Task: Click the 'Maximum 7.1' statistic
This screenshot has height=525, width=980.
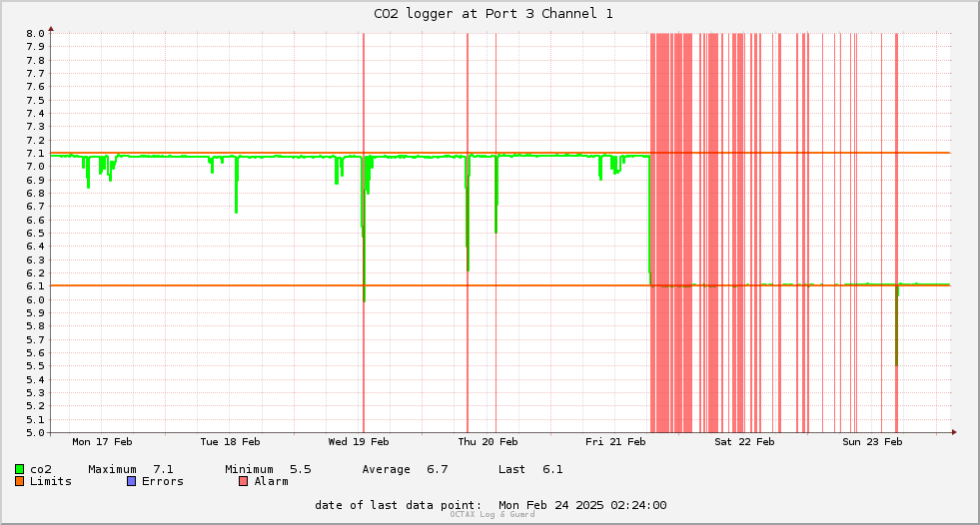Action: (131, 469)
